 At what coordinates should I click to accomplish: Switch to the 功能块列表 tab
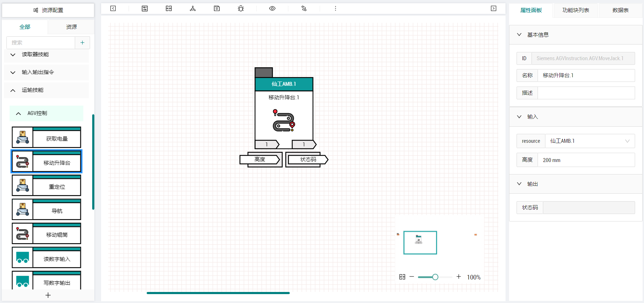coord(575,10)
